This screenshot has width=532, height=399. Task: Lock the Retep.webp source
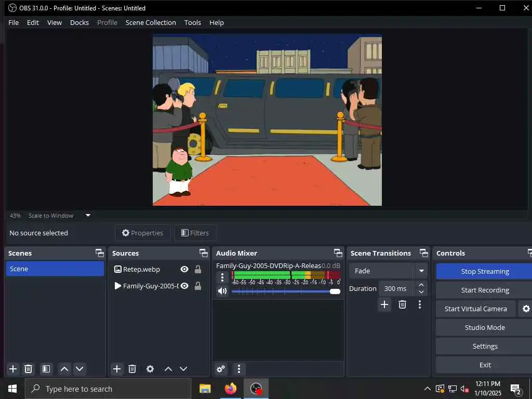pos(198,269)
